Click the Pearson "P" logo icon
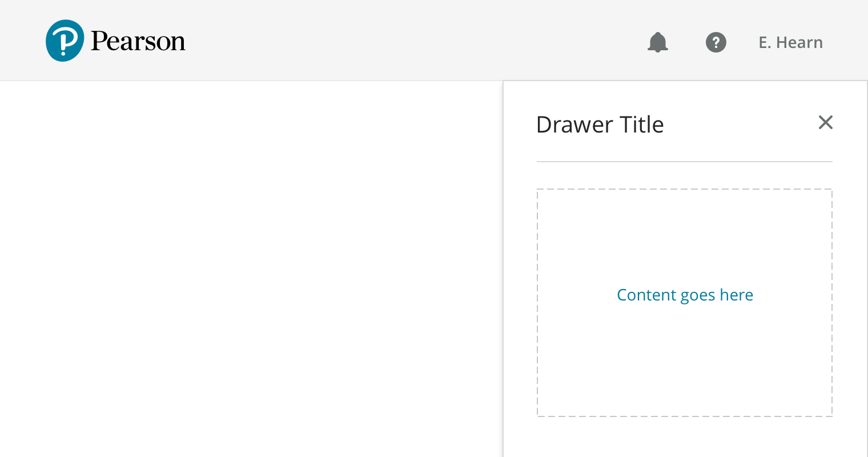 65,41
